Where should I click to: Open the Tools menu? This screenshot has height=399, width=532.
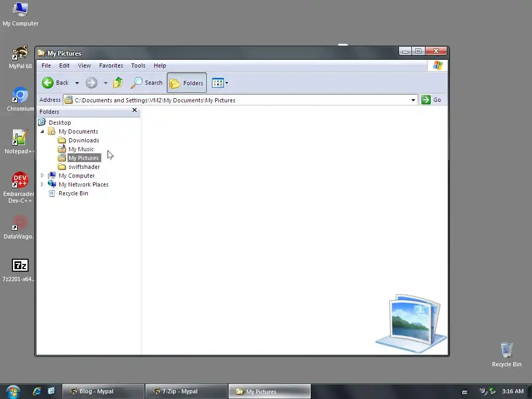point(138,65)
